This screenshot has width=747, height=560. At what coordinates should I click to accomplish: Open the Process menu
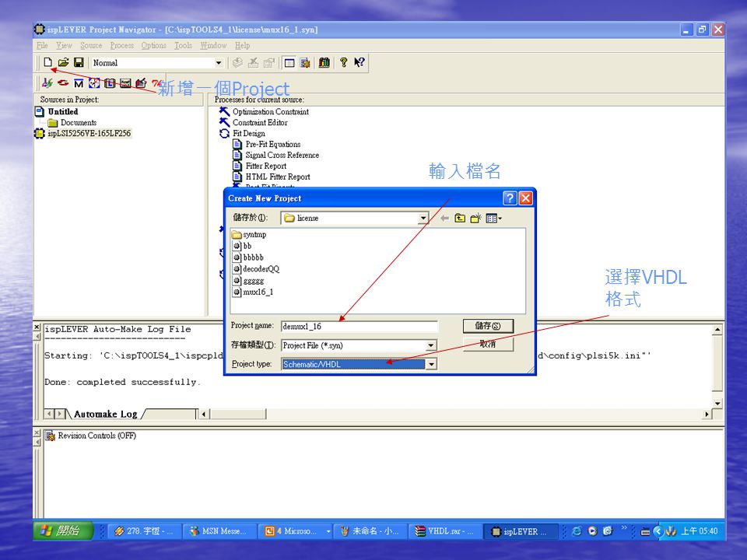pyautogui.click(x=122, y=45)
